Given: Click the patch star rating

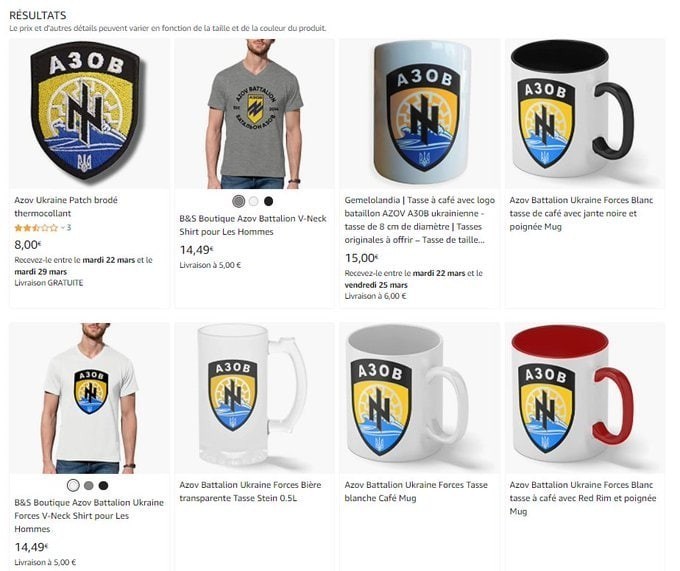Looking at the screenshot, I should click(x=36, y=228).
